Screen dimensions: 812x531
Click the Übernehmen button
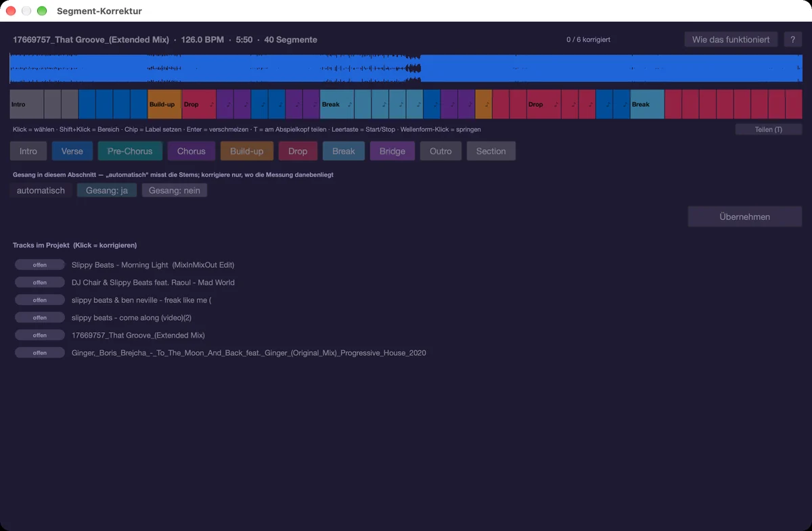tap(745, 216)
